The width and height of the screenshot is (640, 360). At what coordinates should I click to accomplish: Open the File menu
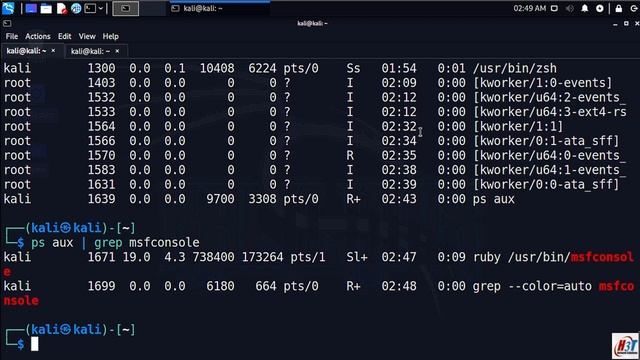coord(12,36)
